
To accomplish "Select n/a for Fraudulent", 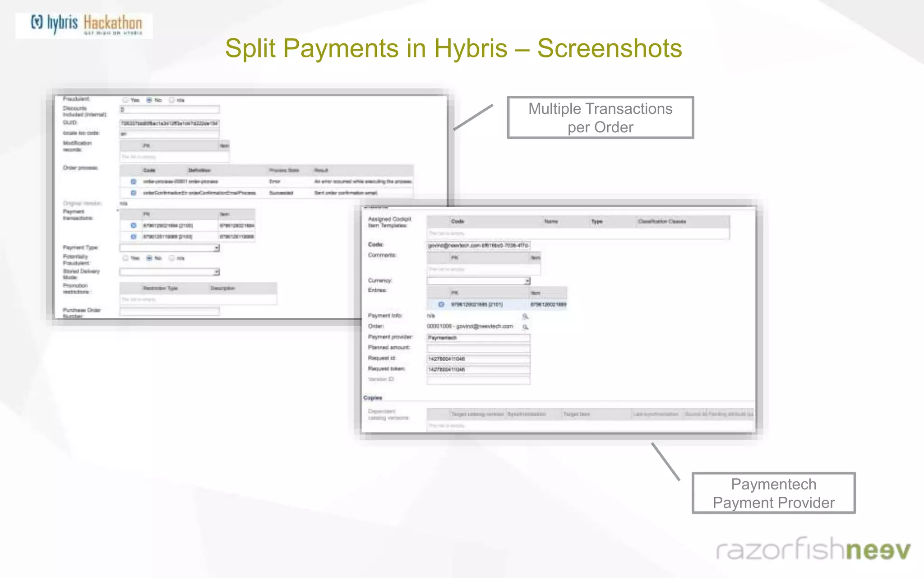I will click(x=171, y=100).
